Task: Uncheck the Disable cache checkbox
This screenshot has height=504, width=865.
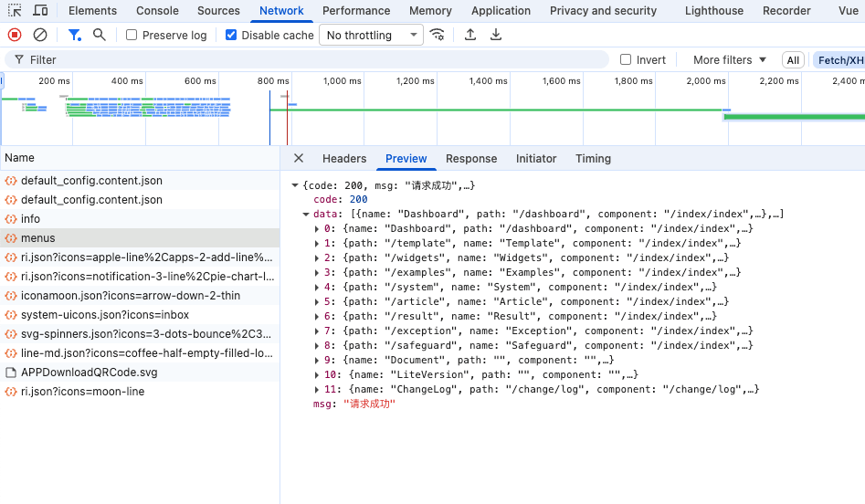Action: [231, 35]
